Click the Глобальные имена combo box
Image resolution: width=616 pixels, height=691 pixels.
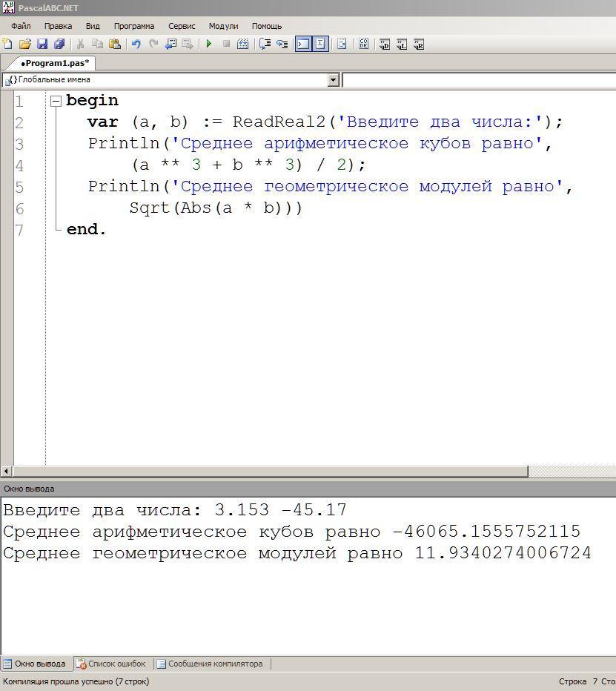pyautogui.click(x=171, y=80)
